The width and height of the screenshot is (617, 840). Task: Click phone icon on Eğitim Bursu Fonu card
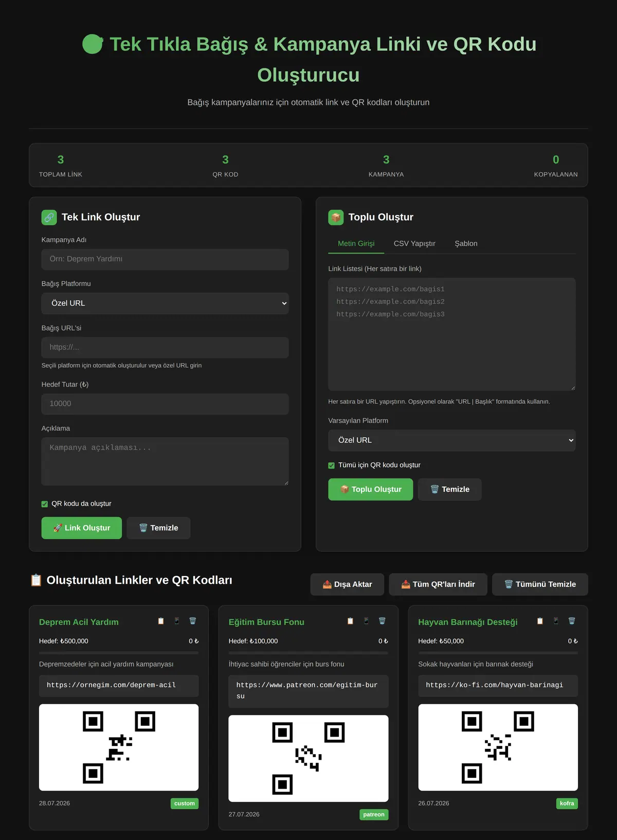366,621
